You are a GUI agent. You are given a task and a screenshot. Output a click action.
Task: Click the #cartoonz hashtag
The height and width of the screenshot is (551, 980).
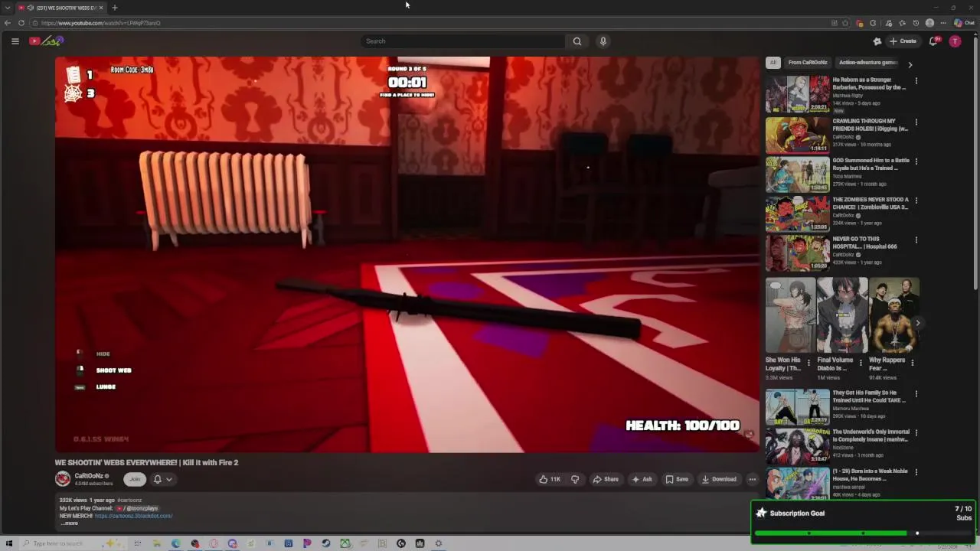[129, 500]
